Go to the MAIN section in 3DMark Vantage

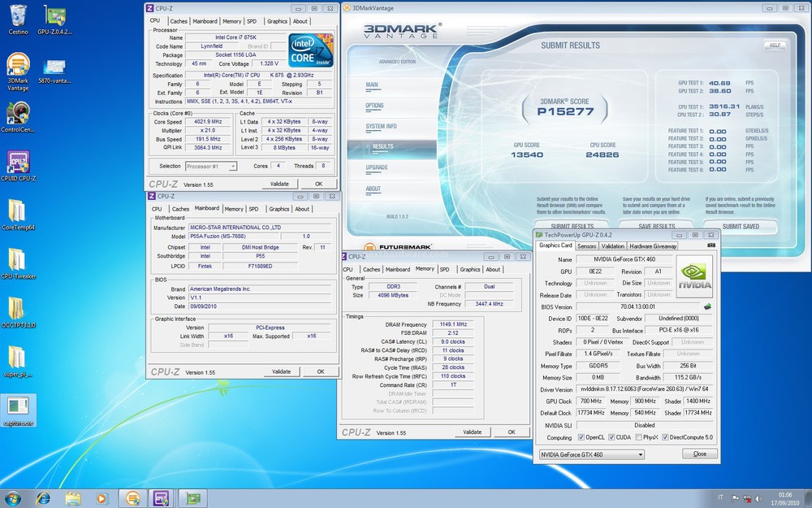372,85
